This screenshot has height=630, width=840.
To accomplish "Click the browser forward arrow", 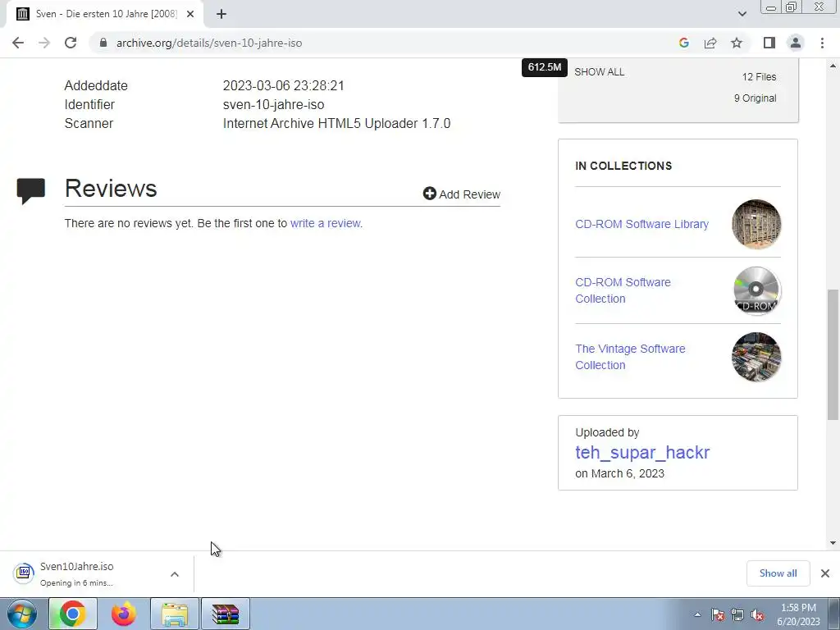I will (44, 43).
